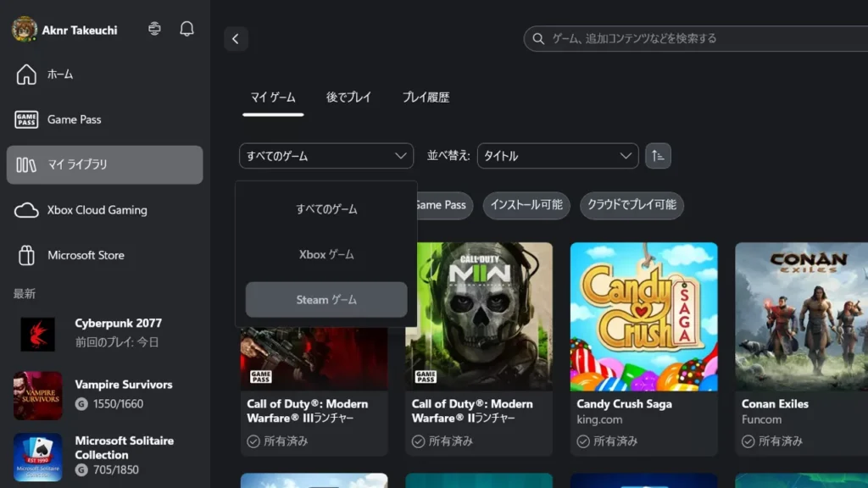Screen dimensions: 868x488
Task: Select Steam ゲーム from the dropdown list
Action: (x=326, y=300)
